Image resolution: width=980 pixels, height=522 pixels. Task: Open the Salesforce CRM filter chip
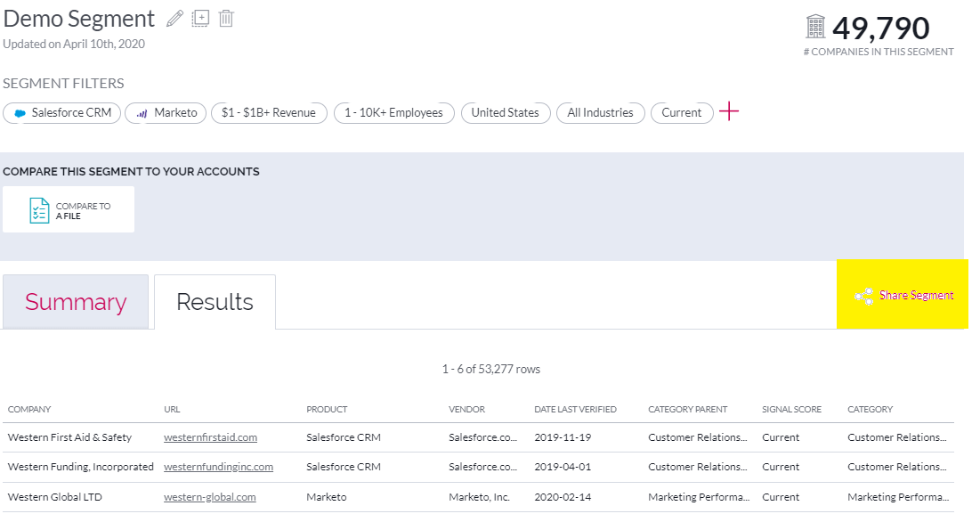tap(62, 113)
